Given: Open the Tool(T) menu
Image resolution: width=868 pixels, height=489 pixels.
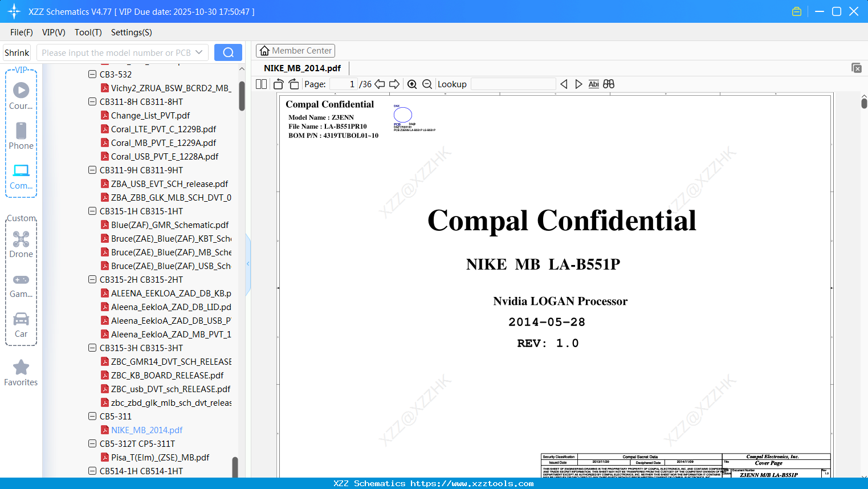Looking at the screenshot, I should [88, 32].
